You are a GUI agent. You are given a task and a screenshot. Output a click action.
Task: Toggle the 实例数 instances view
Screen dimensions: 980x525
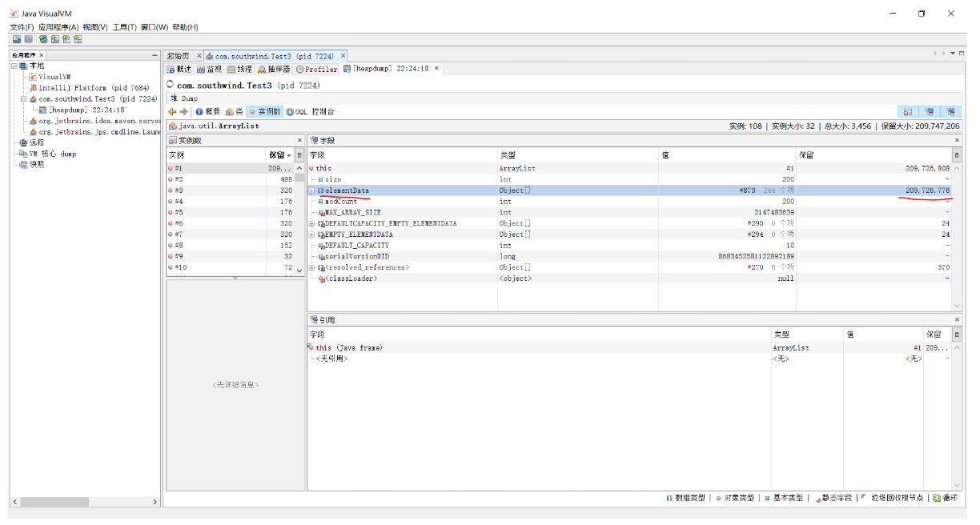pyautogui.click(x=263, y=112)
